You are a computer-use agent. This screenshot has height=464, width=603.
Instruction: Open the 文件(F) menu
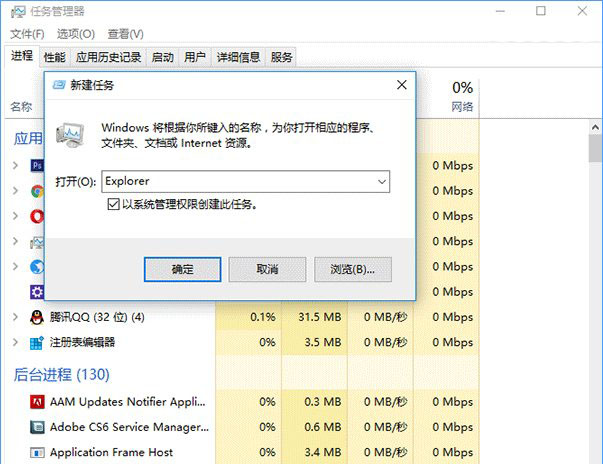click(x=28, y=33)
